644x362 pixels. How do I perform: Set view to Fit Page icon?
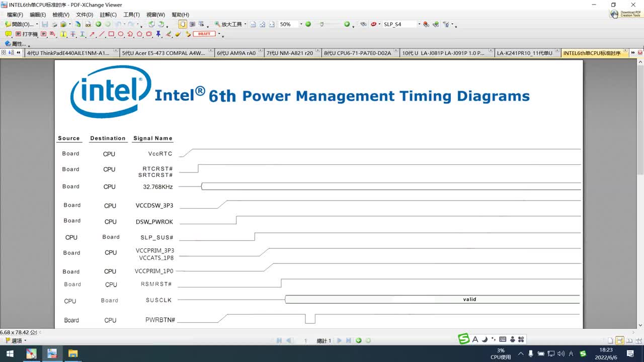click(263, 24)
